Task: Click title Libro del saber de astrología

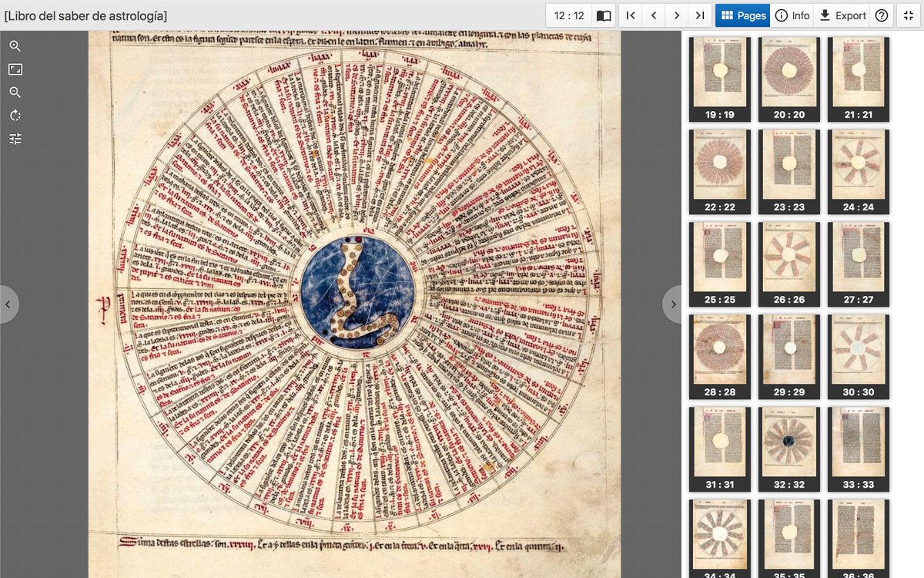Action: (x=85, y=15)
